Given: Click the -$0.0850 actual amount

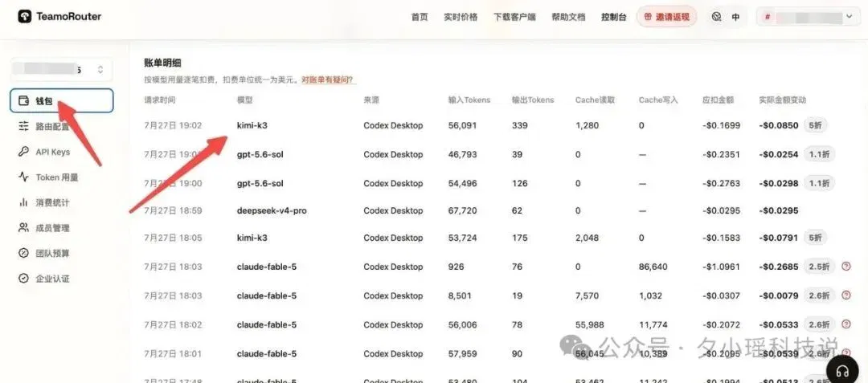Looking at the screenshot, I should 778,125.
